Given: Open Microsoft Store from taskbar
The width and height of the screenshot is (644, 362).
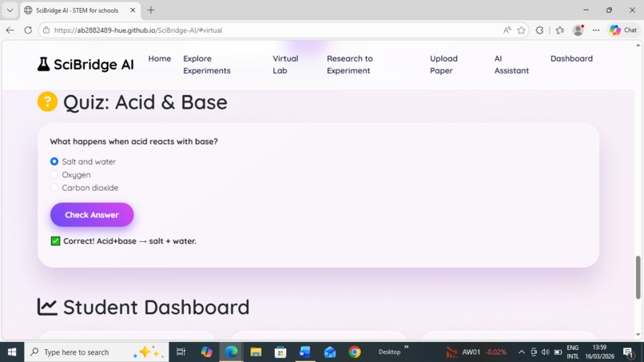Looking at the screenshot, I should click(x=280, y=352).
